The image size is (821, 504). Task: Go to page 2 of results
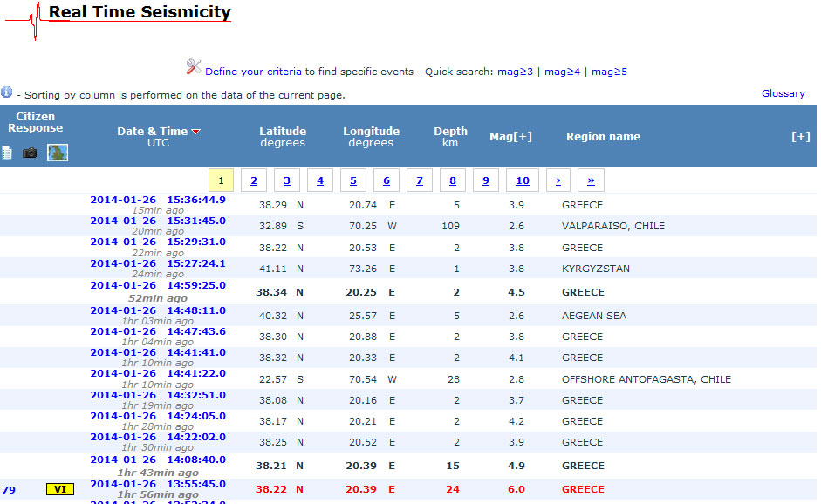tap(254, 180)
